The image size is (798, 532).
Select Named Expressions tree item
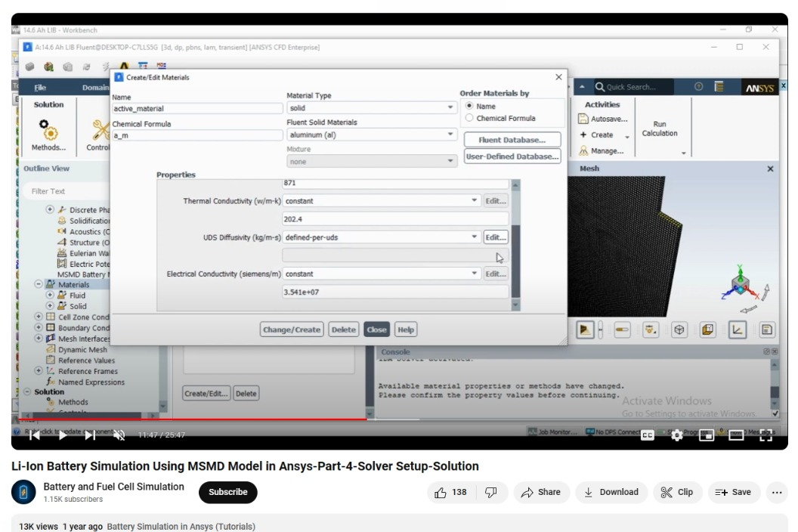tap(91, 382)
